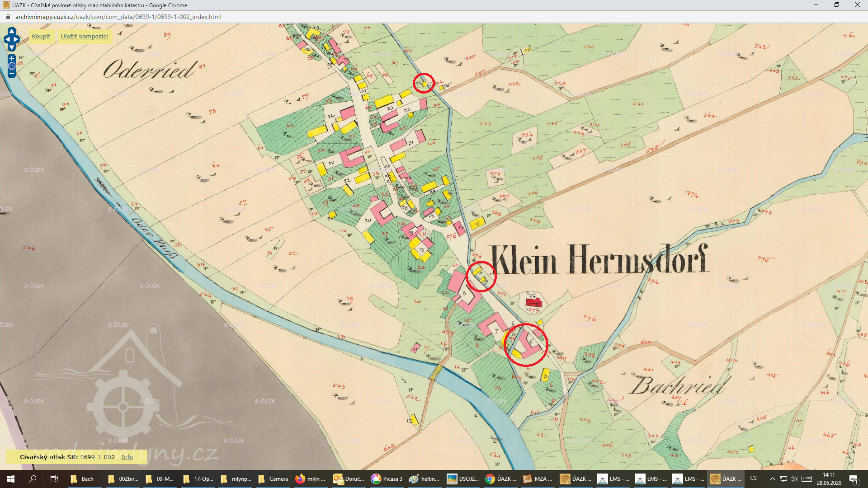Click Uložit kompozici link

(84, 36)
